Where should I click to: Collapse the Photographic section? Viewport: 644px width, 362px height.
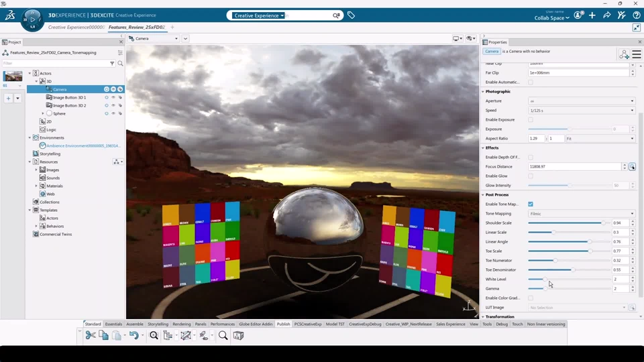[x=483, y=92]
